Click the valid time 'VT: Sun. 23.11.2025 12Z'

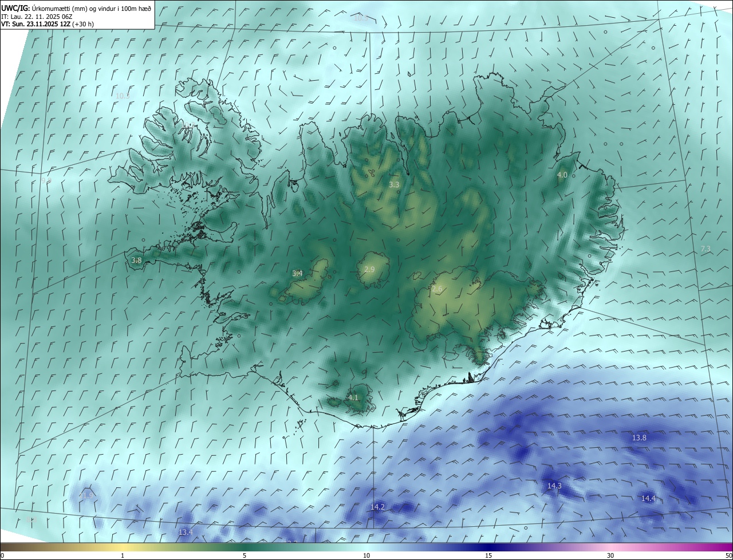[x=36, y=24]
